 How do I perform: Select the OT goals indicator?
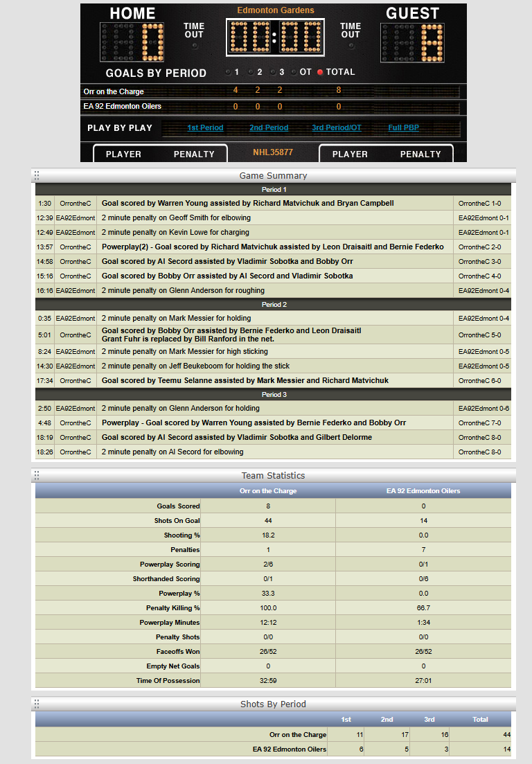(x=294, y=72)
